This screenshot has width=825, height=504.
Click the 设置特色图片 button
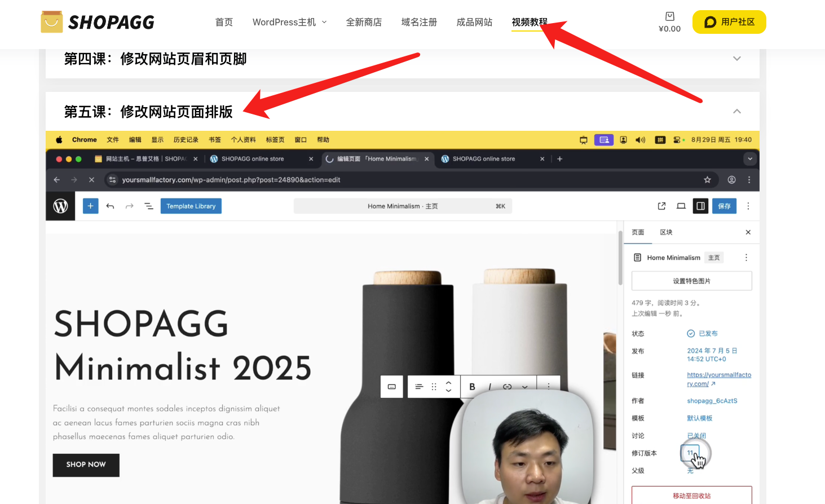point(692,281)
